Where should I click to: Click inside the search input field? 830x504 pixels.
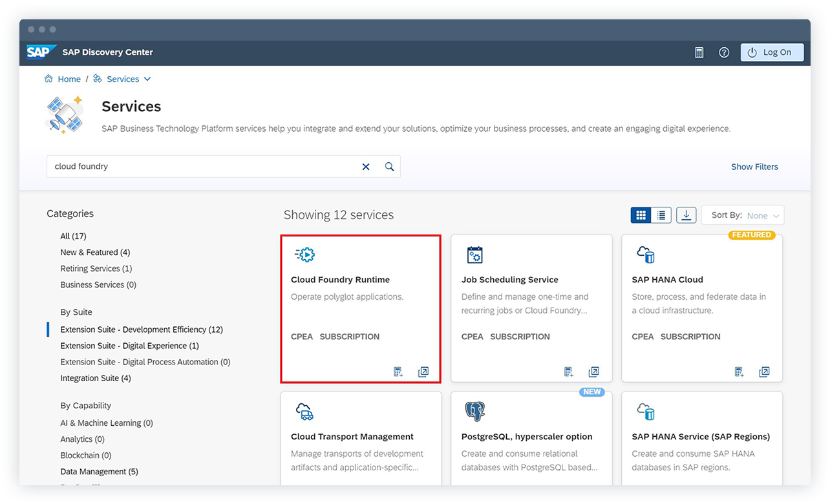[x=194, y=166]
